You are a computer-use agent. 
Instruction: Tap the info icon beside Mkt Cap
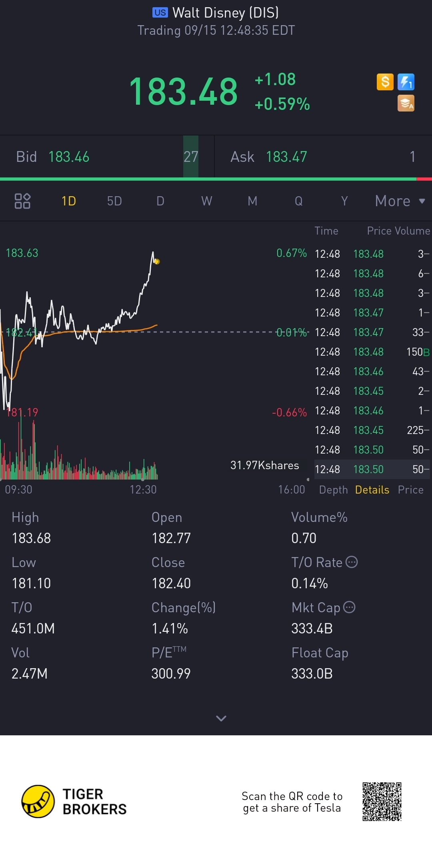[349, 607]
